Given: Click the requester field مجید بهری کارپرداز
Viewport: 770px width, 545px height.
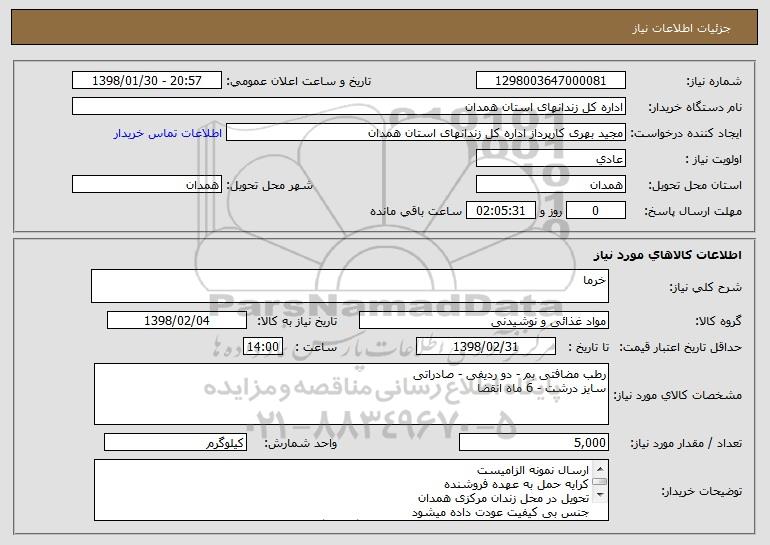Looking at the screenshot, I should tap(426, 133).
